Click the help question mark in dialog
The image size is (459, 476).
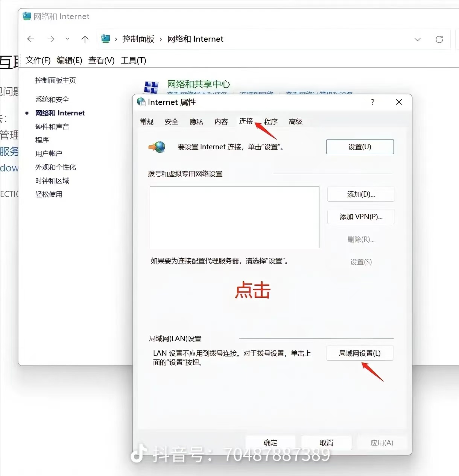click(372, 102)
